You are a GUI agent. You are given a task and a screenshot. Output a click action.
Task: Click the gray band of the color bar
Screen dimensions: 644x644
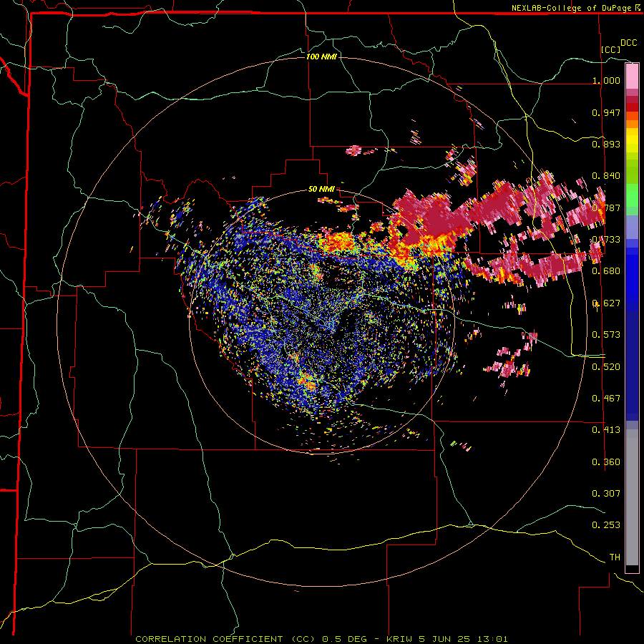[x=632, y=497]
